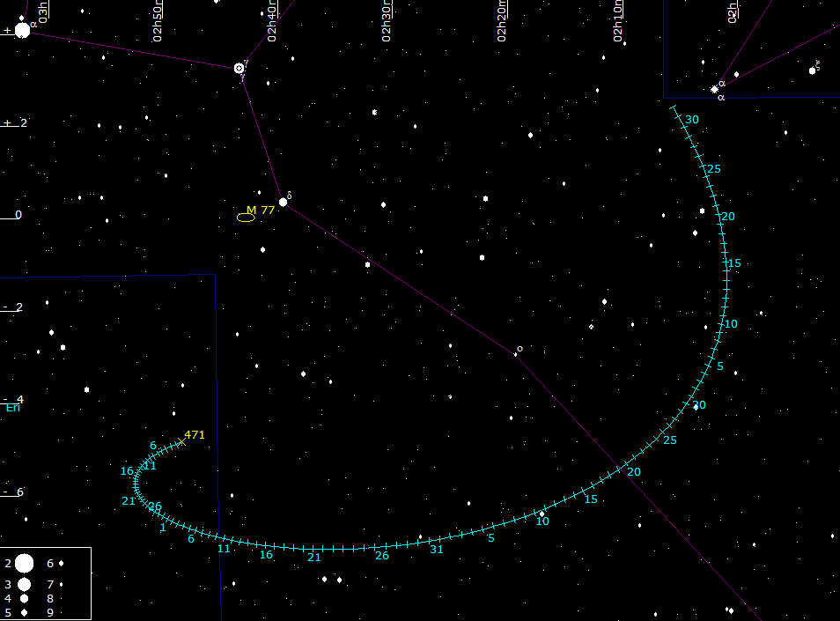Select magnitude 2 symbol in legend
This screenshot has height=621, width=840.
pos(24,564)
